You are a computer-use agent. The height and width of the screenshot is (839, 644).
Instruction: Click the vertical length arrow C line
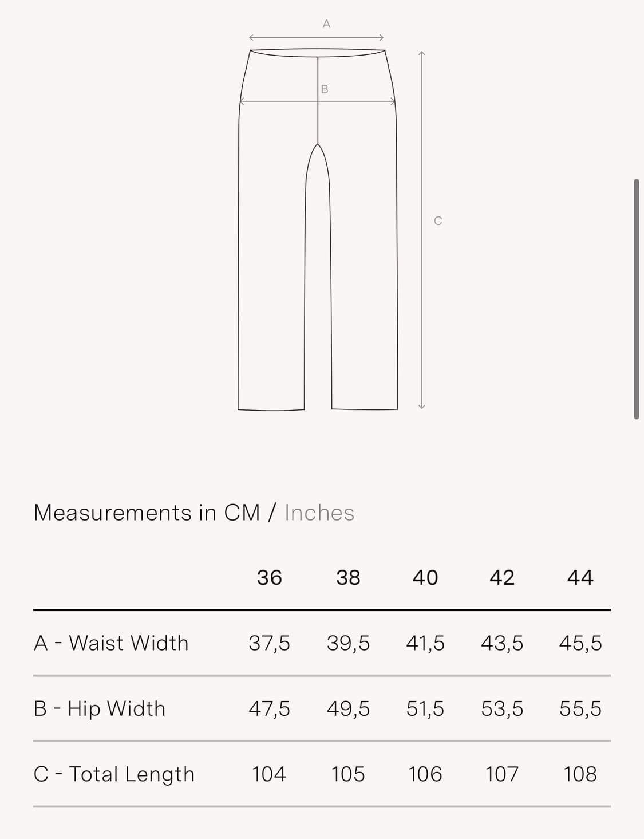point(422,230)
